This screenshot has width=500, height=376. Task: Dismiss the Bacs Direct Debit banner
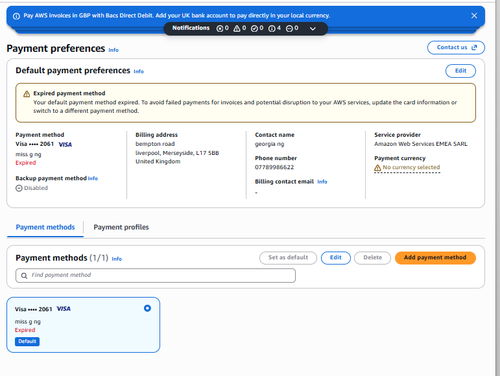coord(474,16)
